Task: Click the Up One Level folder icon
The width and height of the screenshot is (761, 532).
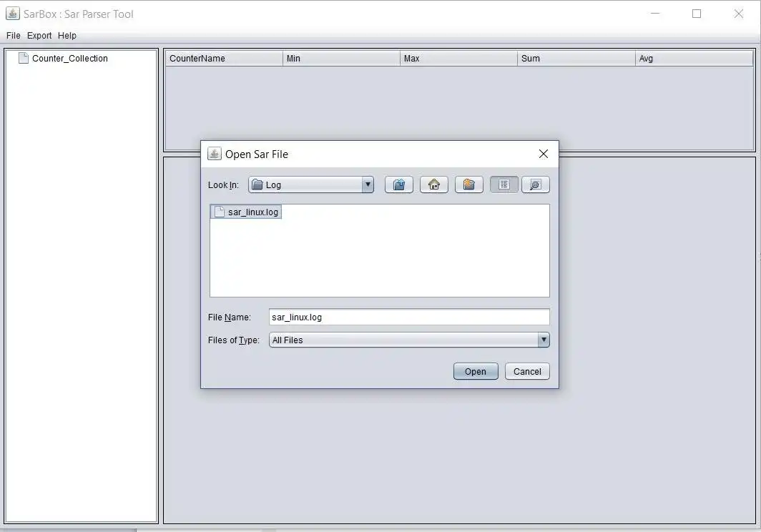Action: (399, 184)
